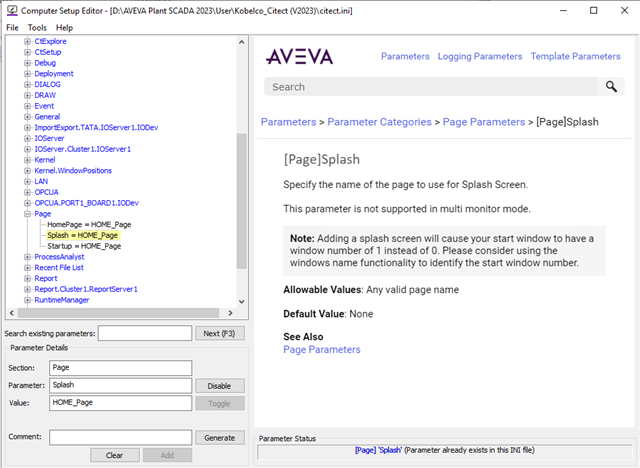The image size is (640, 468).
Task: Click the Disable parameter button
Action: 220,386
